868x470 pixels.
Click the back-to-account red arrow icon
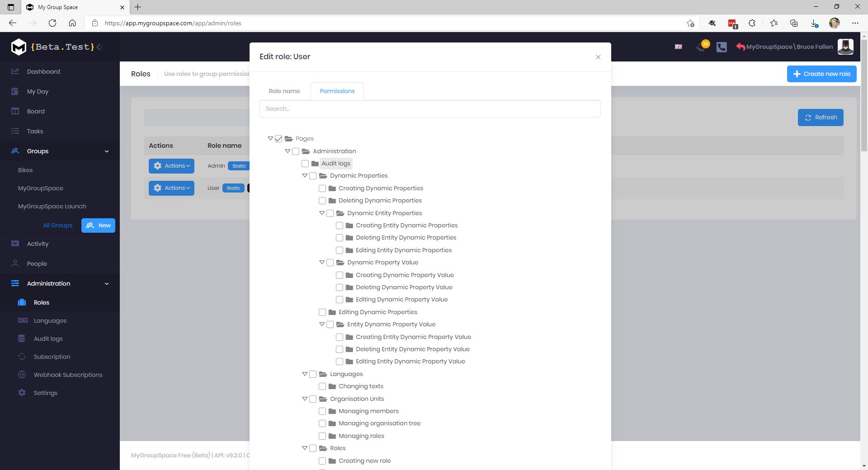pyautogui.click(x=741, y=47)
